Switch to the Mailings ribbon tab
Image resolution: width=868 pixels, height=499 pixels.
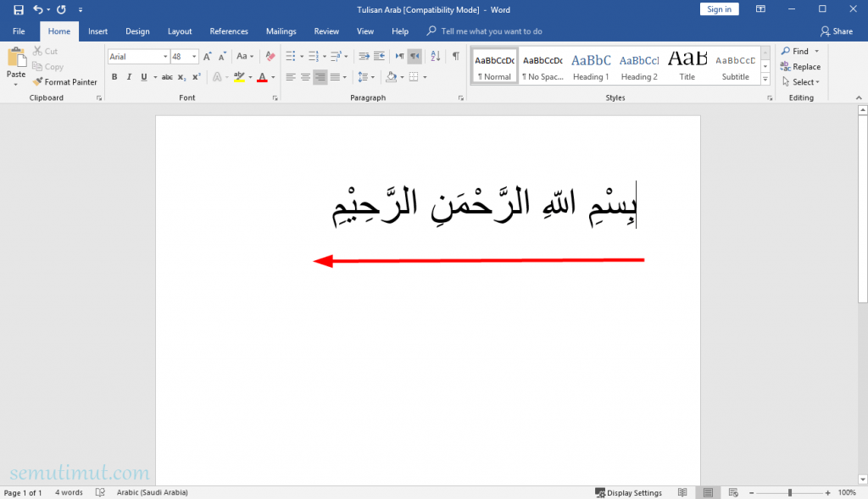pos(281,30)
